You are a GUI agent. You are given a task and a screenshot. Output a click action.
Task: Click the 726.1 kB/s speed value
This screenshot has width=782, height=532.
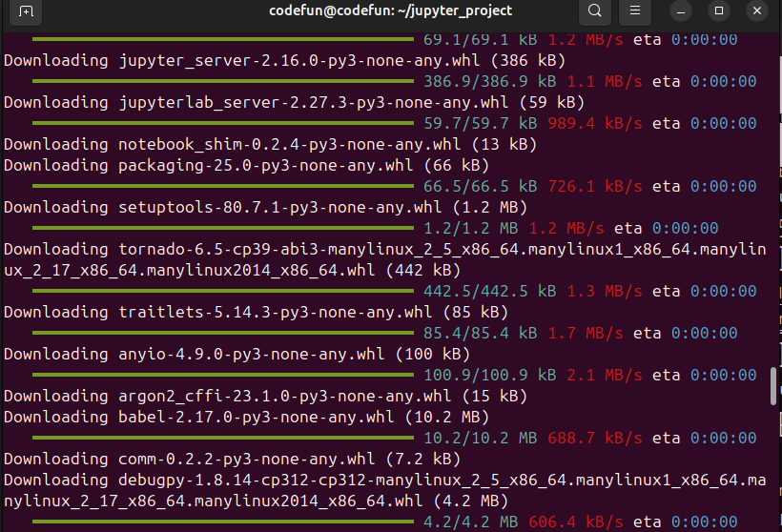pos(594,186)
